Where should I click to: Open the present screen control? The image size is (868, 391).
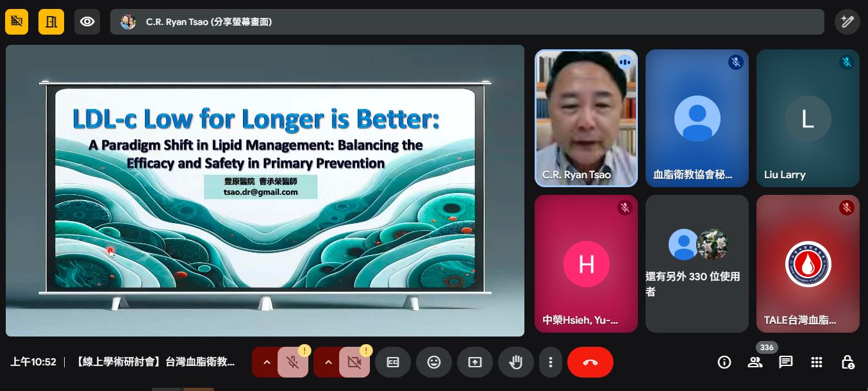475,362
